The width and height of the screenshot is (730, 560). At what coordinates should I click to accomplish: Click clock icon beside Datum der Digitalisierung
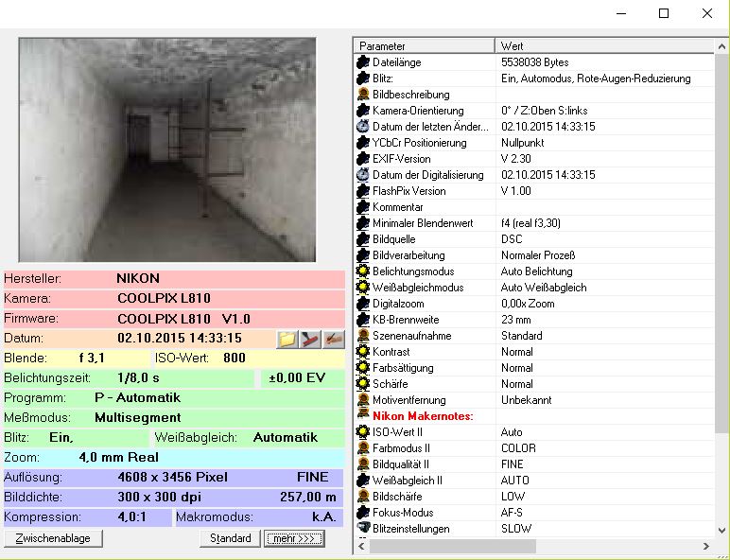(363, 175)
